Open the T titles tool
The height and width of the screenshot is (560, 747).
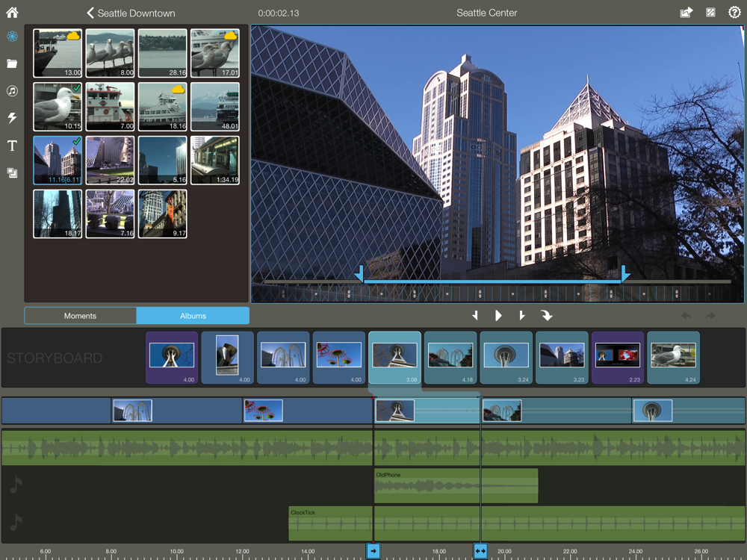[x=13, y=146]
